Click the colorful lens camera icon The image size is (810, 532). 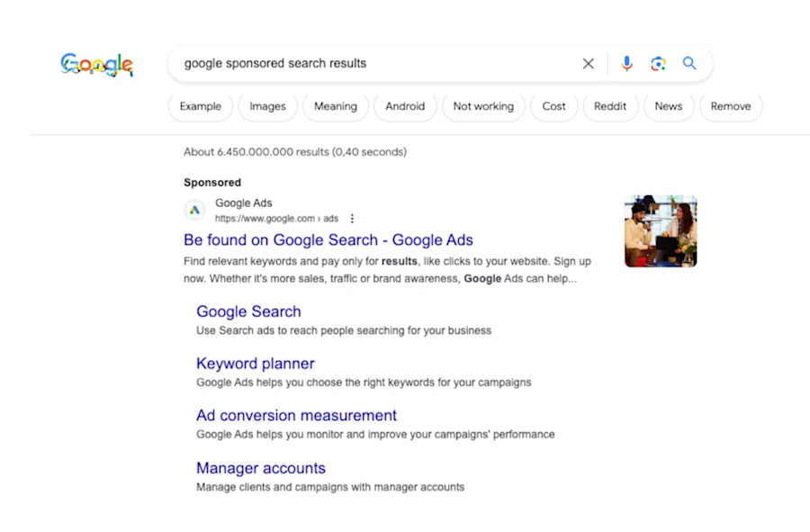[658, 63]
